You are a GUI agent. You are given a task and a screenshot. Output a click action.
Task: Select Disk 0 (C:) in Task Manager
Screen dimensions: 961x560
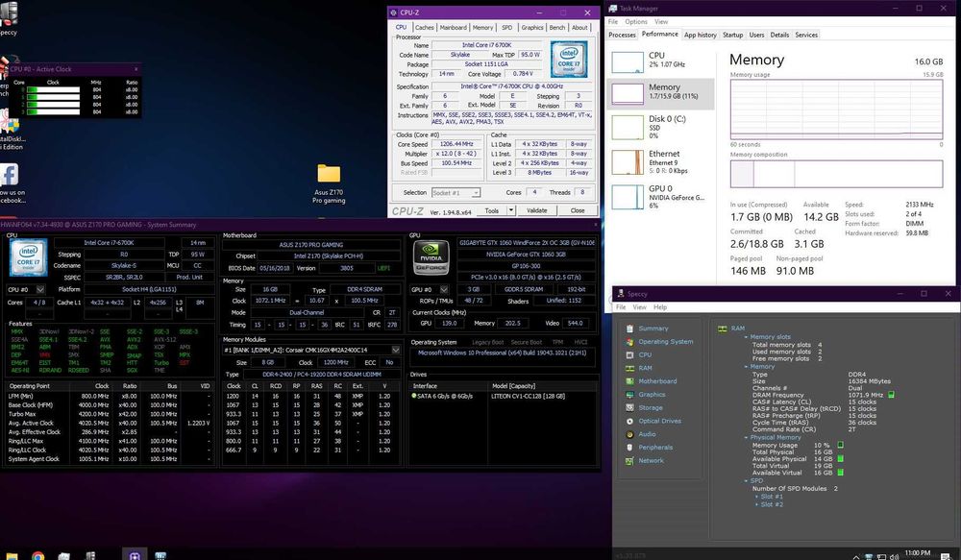[661, 127]
